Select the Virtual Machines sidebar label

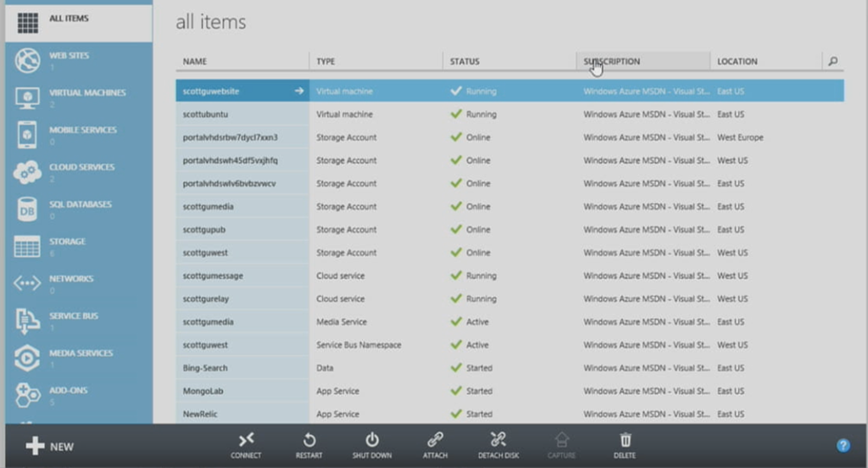click(87, 92)
